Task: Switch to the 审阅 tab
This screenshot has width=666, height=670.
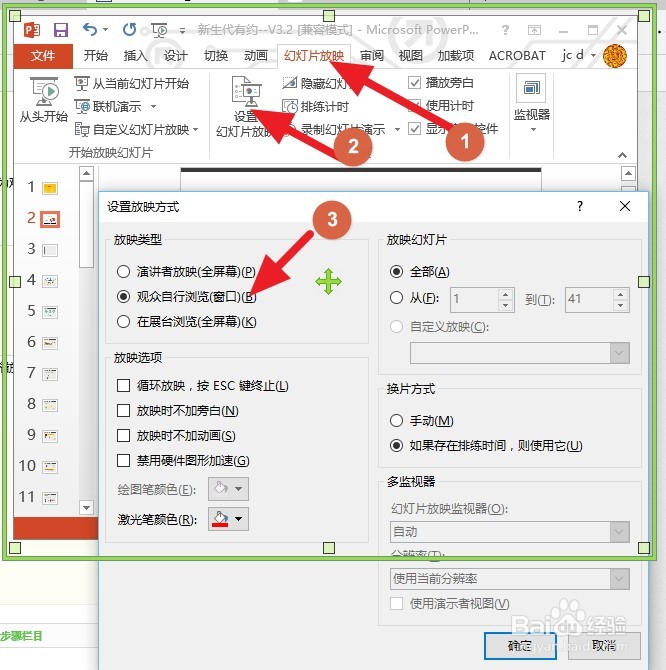Action: pyautogui.click(x=372, y=56)
